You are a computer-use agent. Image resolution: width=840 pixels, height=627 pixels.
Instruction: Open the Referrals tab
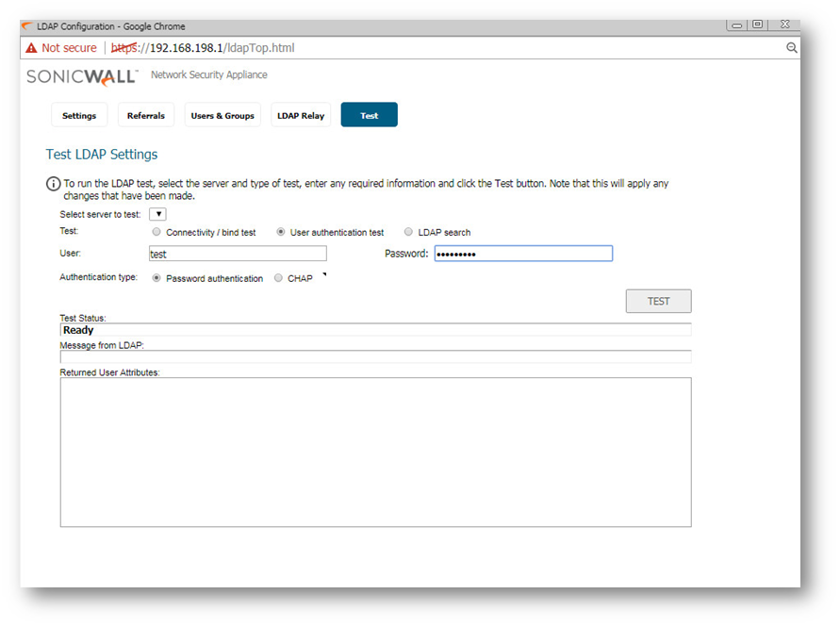146,115
